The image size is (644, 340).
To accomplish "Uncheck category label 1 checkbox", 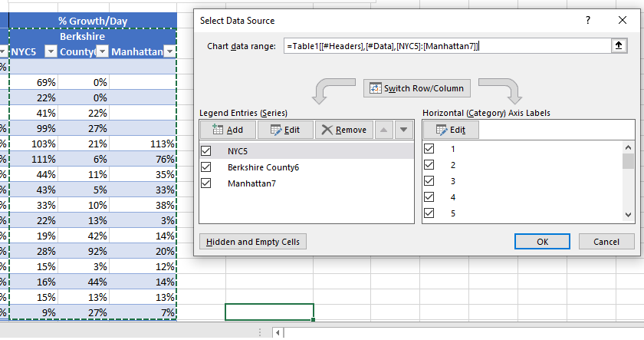I will tap(429, 148).
